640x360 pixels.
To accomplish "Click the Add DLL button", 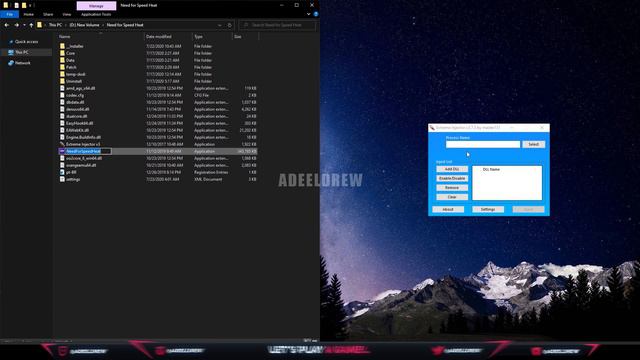I will 452,169.
